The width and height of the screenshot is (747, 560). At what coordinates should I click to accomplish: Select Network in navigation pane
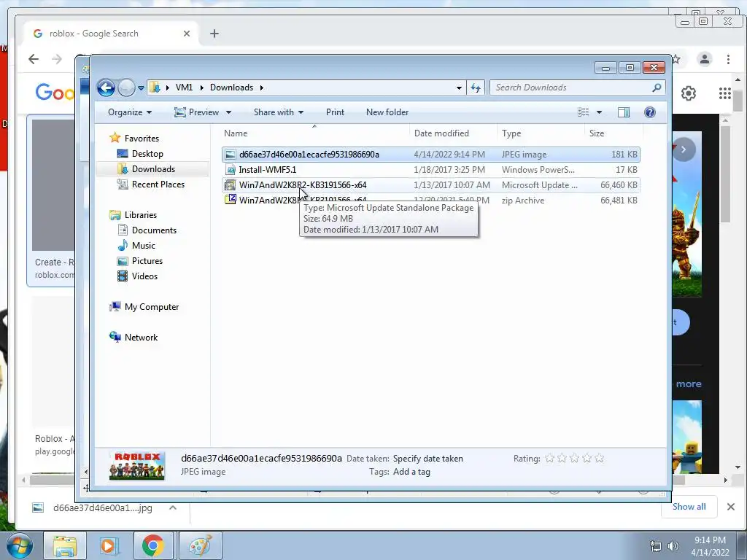pos(133,337)
